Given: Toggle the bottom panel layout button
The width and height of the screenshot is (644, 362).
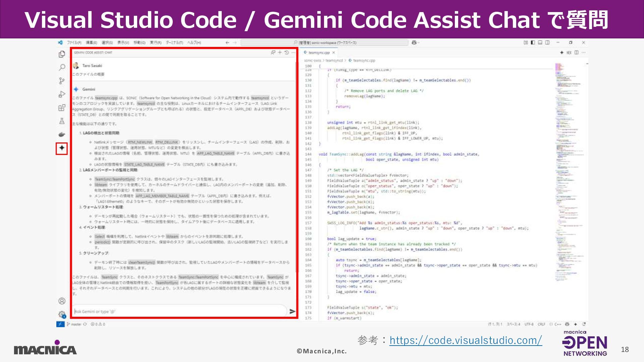Looking at the screenshot, I should 540,43.
